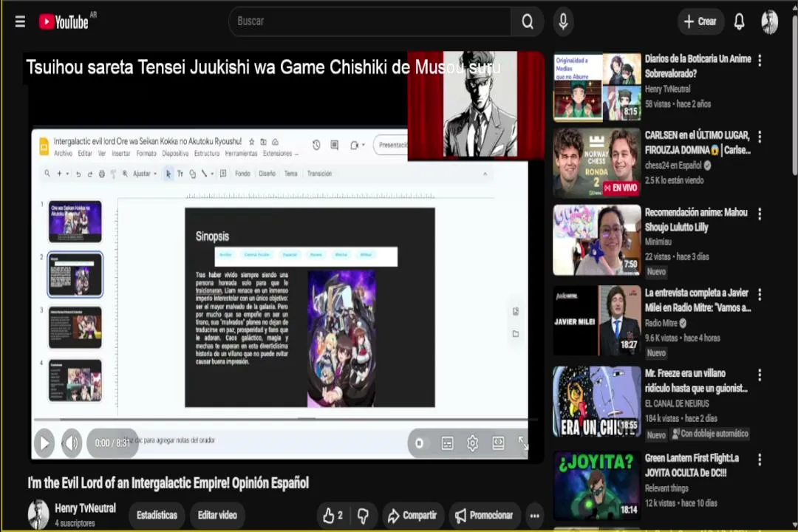Viewport: 798px width, 532px height.
Task: Enter fullscreen mode
Action: click(523, 443)
